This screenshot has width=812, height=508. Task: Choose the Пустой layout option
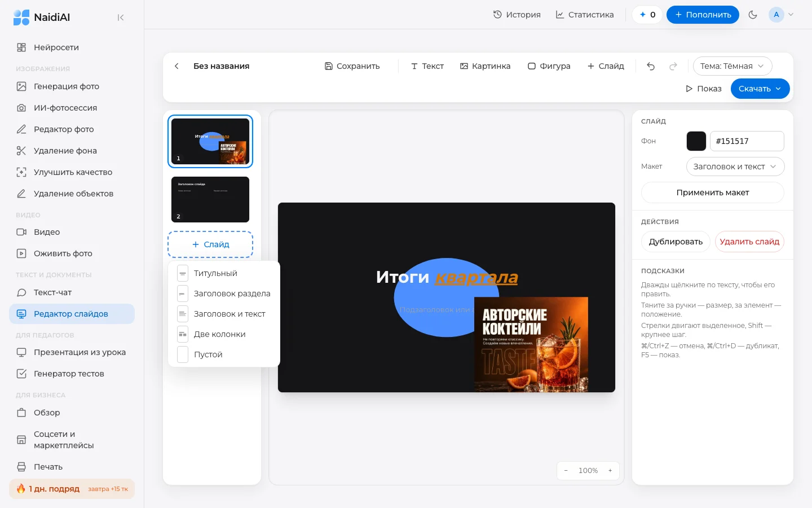coord(224,354)
